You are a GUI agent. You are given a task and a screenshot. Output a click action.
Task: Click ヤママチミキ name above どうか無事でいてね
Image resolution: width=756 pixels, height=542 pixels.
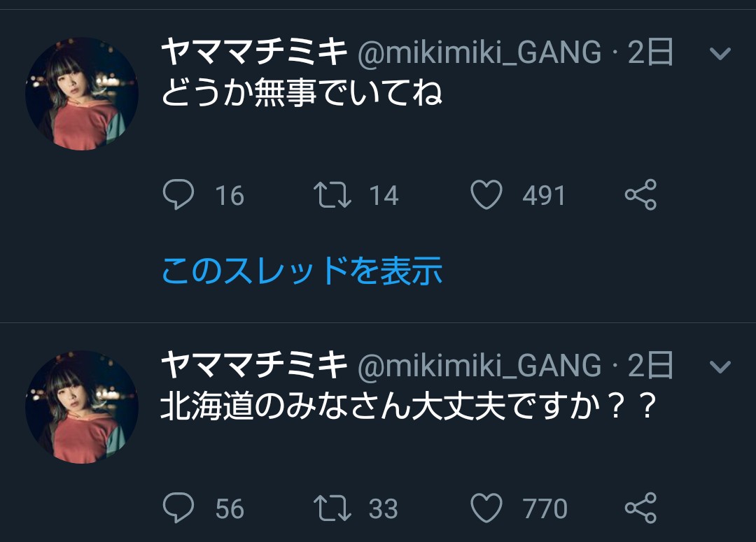pos(255,52)
